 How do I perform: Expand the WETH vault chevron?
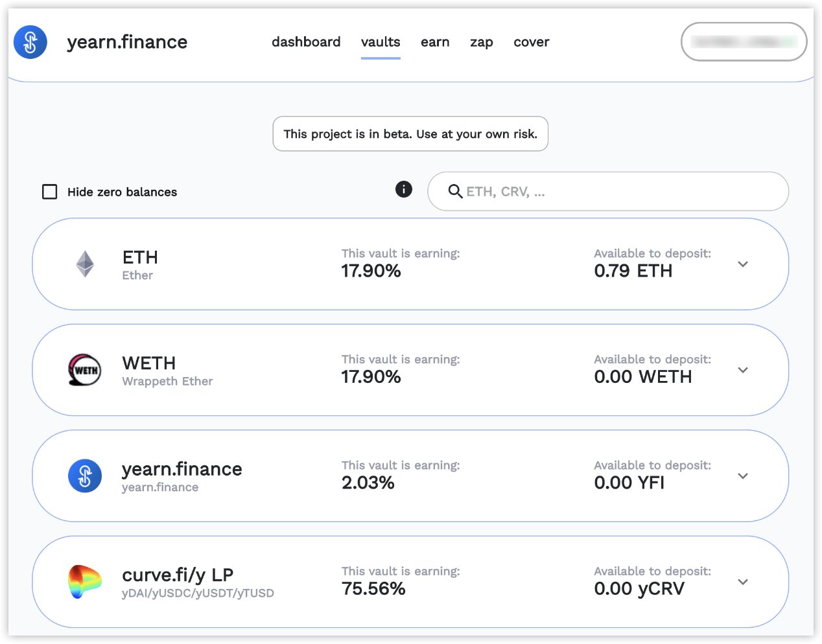[x=743, y=370]
